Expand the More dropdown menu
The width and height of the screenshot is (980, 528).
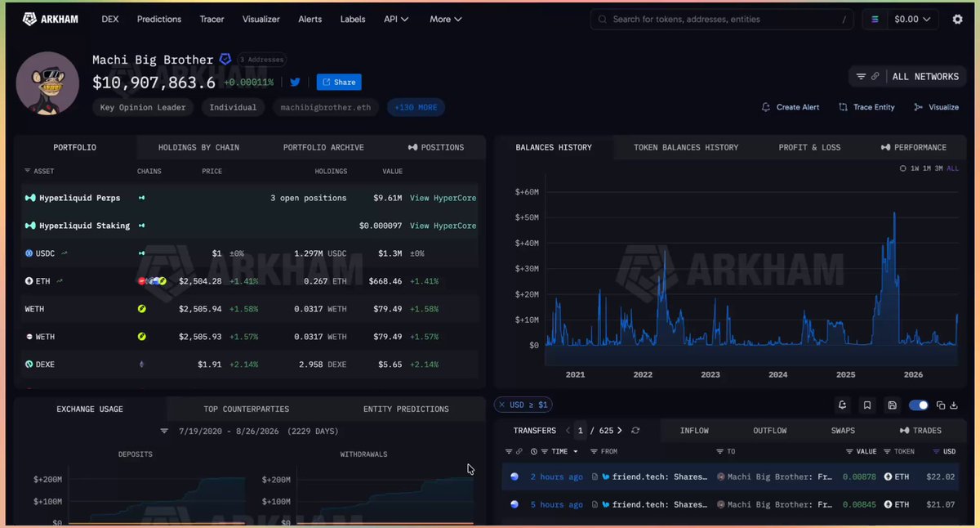(x=446, y=19)
